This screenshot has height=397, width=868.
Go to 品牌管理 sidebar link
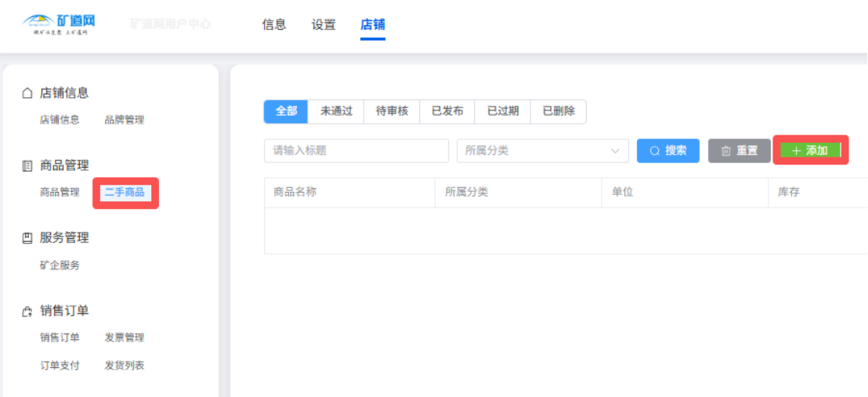point(125,120)
